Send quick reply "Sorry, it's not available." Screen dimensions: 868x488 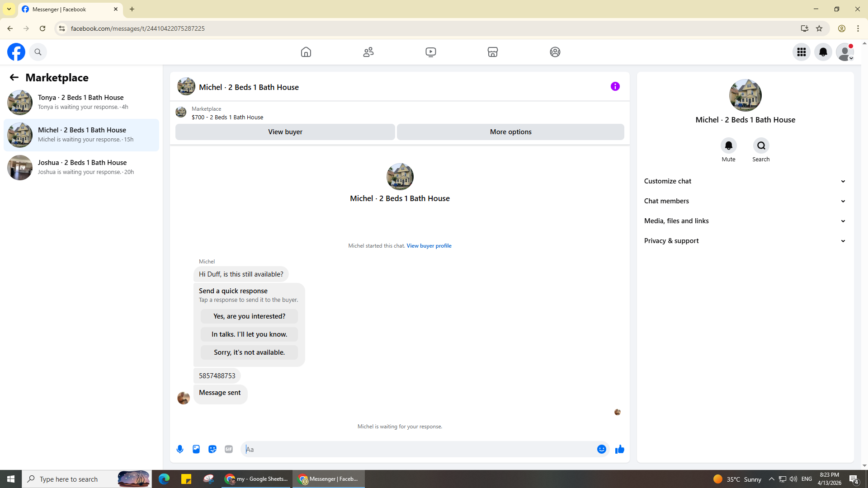(250, 352)
